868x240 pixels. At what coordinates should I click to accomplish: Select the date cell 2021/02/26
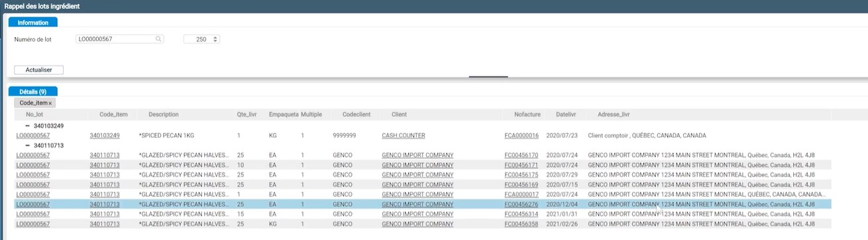pos(561,224)
